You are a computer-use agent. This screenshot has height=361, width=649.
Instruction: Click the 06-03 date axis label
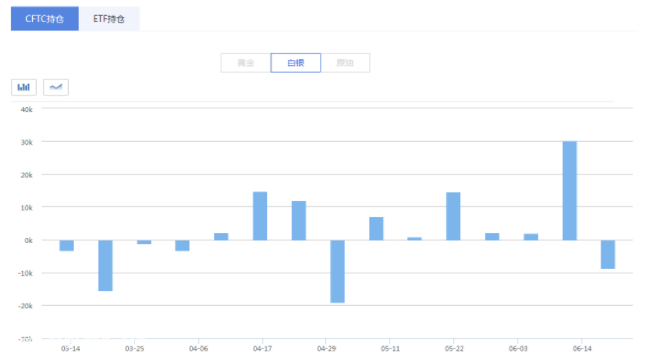click(x=518, y=349)
